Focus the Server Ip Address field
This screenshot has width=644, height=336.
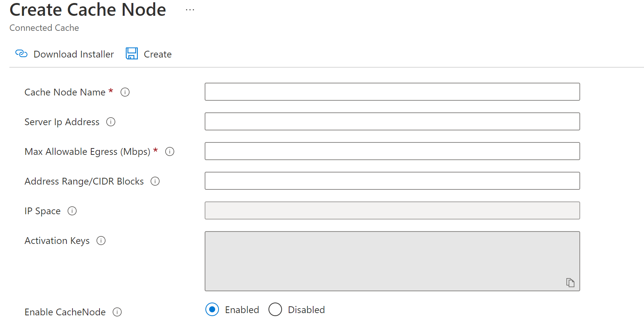point(392,121)
